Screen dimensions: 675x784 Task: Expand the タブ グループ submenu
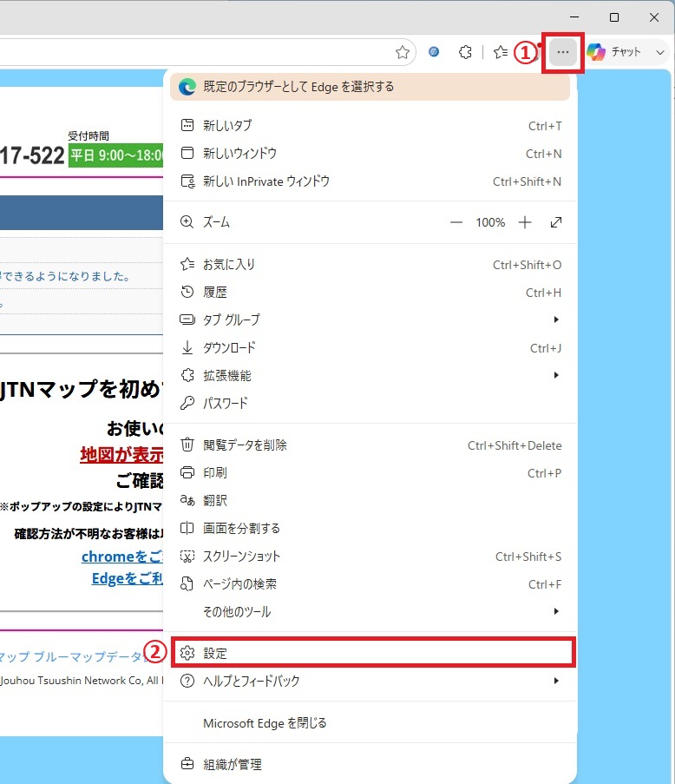point(370,320)
